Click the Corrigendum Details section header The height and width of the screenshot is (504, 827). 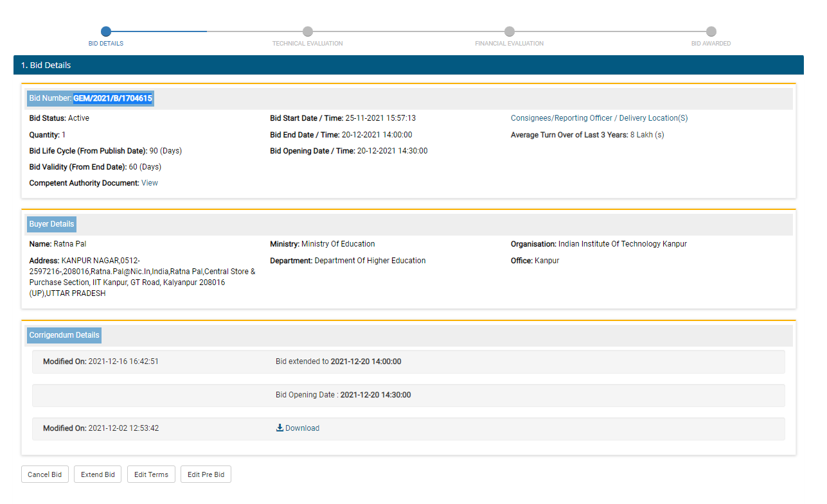[x=64, y=335]
